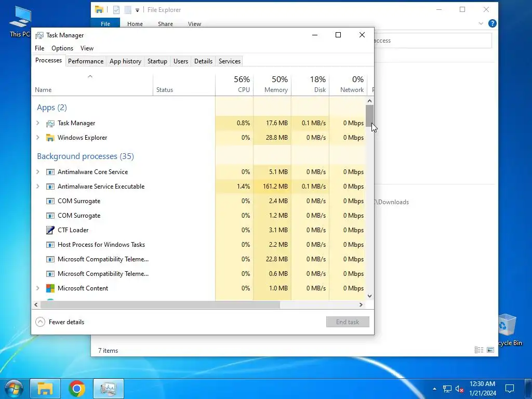532x399 pixels.
Task: Click the Properties quick access icon in File Explorer
Action: click(x=116, y=10)
